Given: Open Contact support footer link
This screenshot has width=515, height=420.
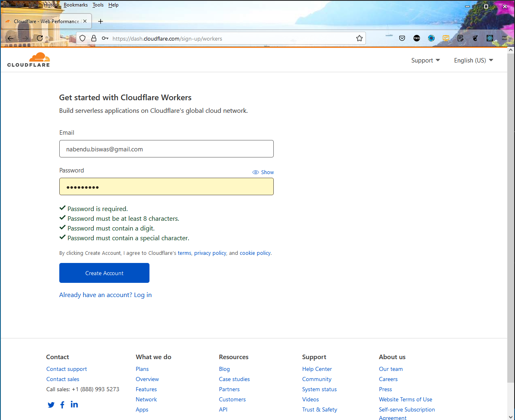Looking at the screenshot, I should [x=67, y=369].
